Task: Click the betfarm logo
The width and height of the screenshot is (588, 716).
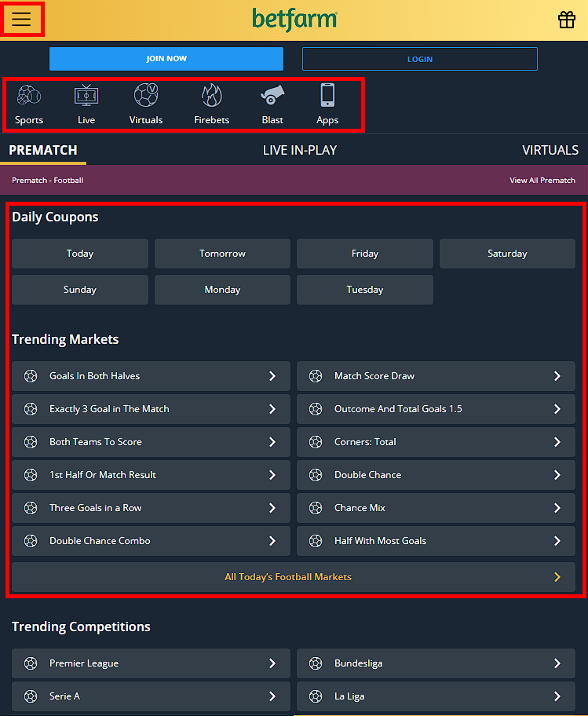Action: pyautogui.click(x=294, y=20)
